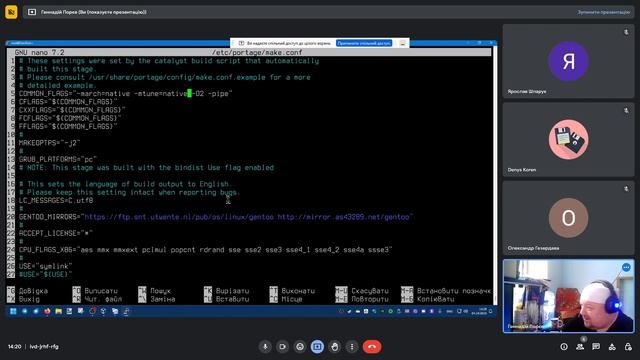
Task: Click the yellow Meet presentation icon
Action: point(11,12)
